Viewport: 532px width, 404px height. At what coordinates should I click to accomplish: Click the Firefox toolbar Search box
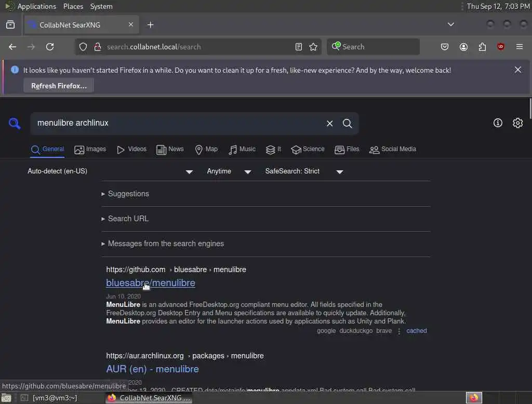pyautogui.click(x=373, y=47)
